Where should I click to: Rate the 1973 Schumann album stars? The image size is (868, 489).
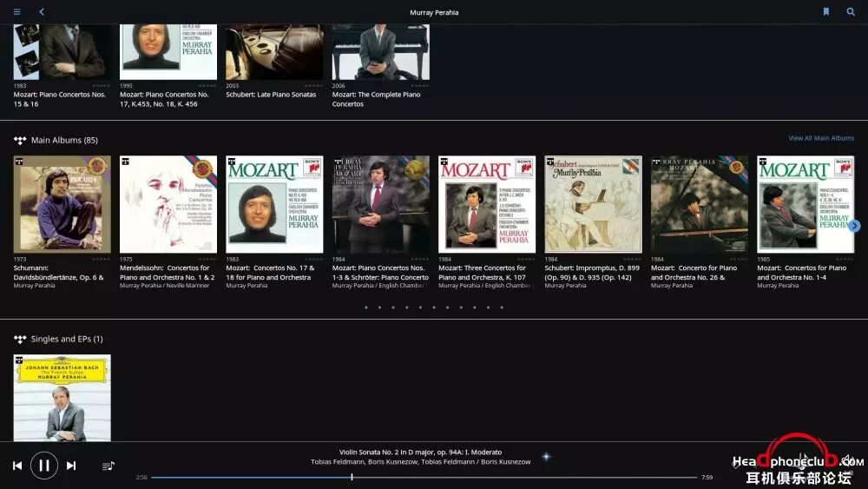tap(101, 259)
